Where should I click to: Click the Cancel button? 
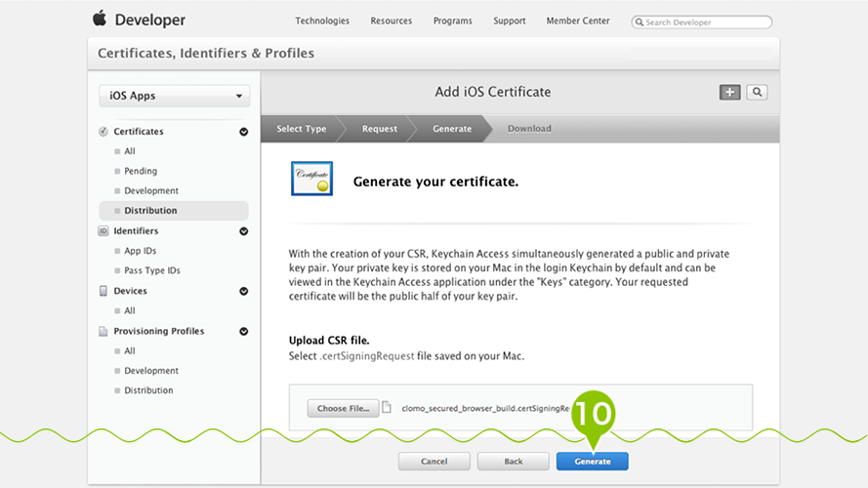coord(434,462)
